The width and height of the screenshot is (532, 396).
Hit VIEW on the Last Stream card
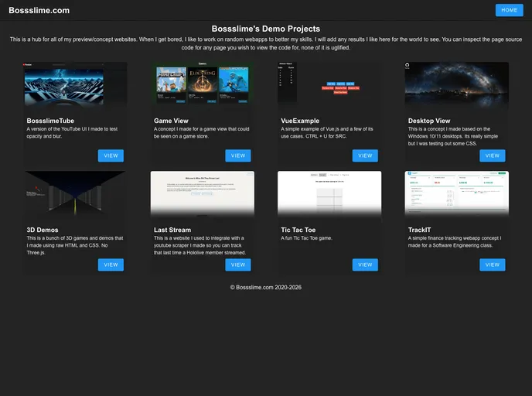point(237,265)
